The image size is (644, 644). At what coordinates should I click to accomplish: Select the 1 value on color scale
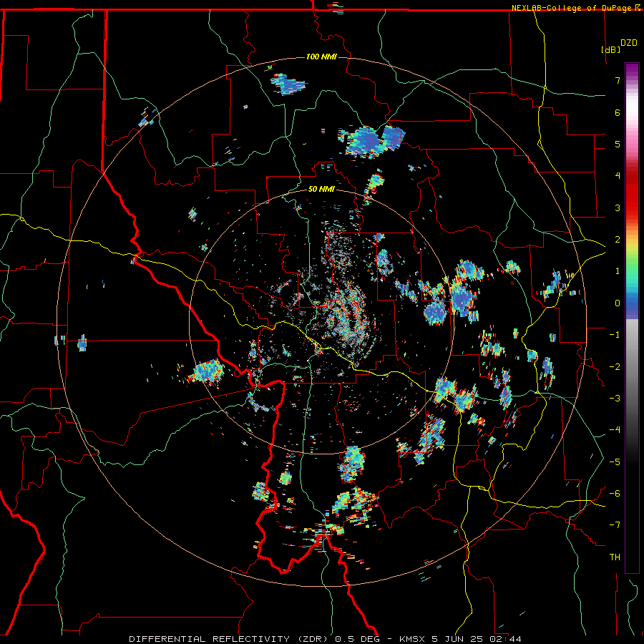coord(618,271)
